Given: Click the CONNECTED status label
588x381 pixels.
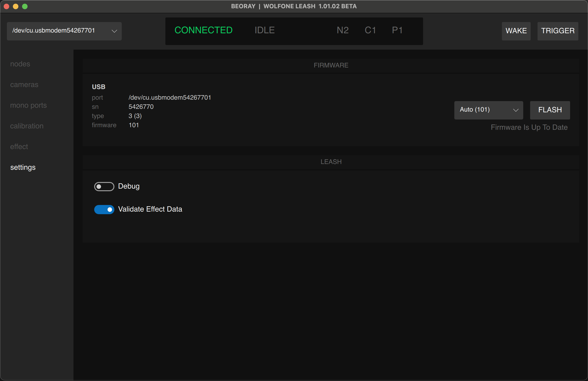Looking at the screenshot, I should [x=204, y=30].
